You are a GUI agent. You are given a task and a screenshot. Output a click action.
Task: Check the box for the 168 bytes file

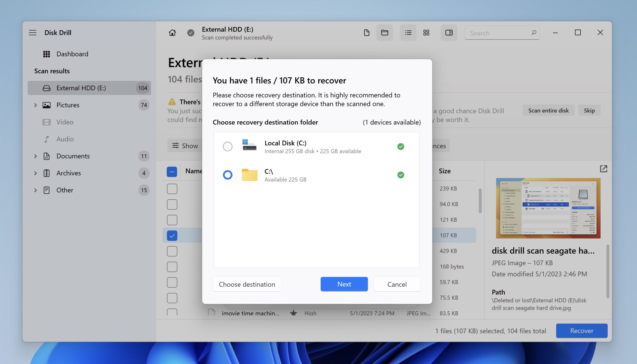click(x=172, y=267)
